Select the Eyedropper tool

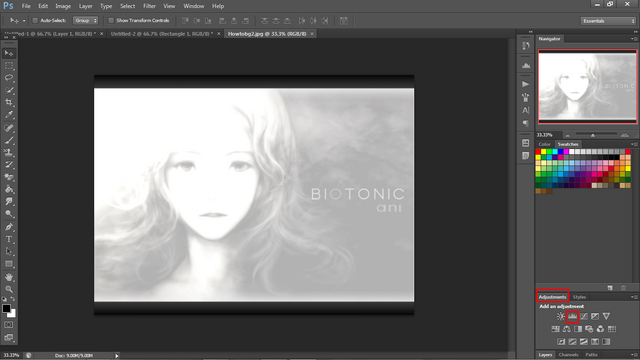9,115
